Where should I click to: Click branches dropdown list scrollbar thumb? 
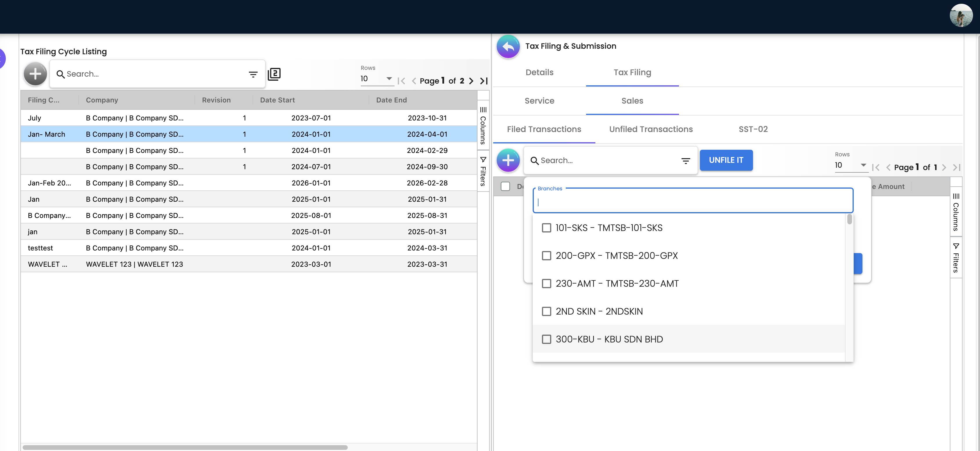pos(849,219)
